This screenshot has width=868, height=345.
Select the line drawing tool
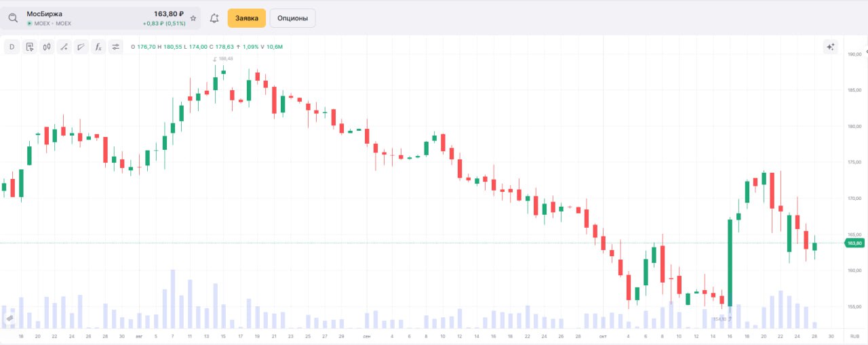(x=64, y=47)
